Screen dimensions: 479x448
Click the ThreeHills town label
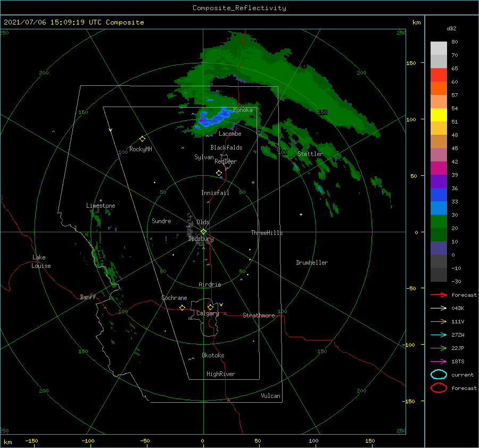[267, 233]
